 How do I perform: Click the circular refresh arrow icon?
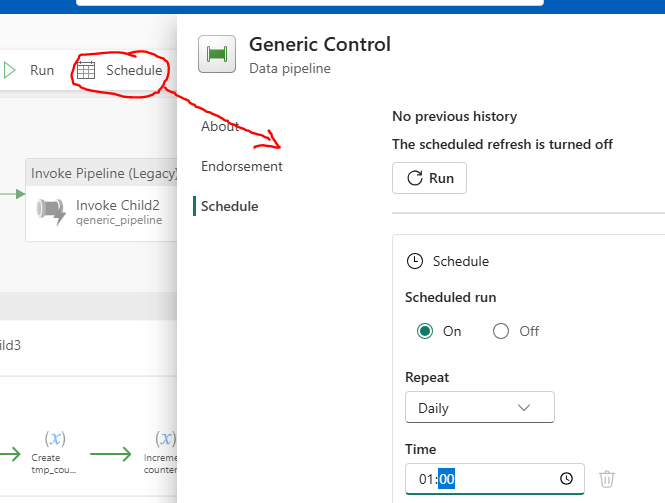click(415, 178)
